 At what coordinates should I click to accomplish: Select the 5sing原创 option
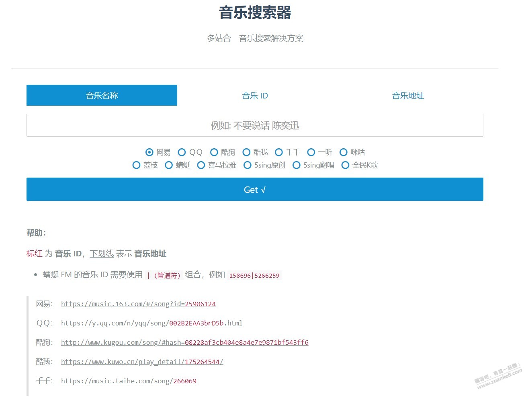248,165
